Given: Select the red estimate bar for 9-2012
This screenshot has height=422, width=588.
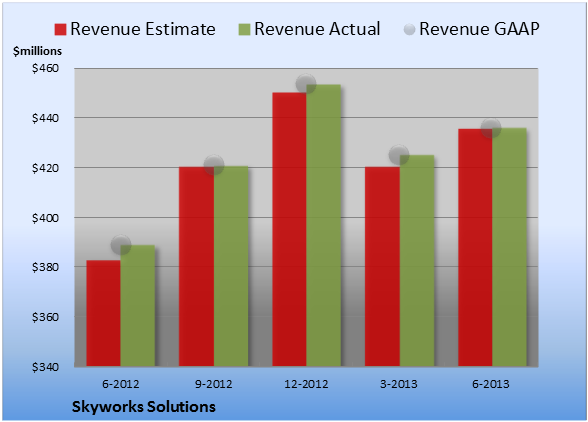Looking at the screenshot, I should click(196, 266).
